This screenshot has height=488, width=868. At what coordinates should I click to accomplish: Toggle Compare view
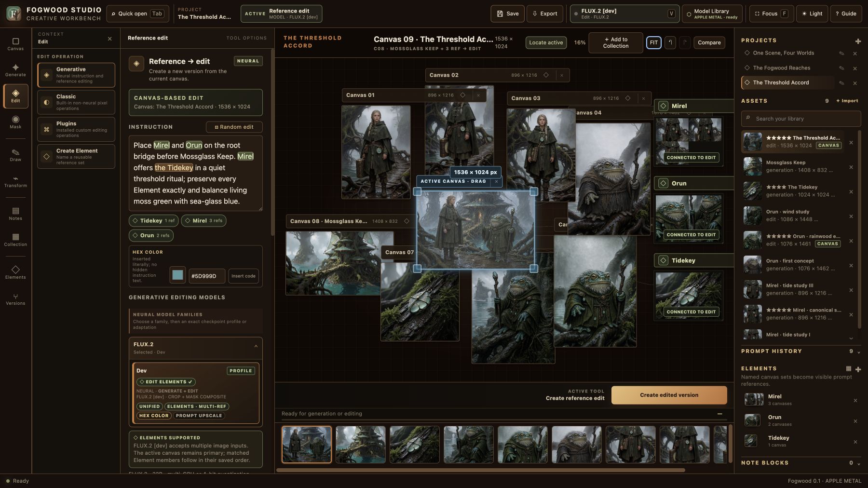coord(709,42)
